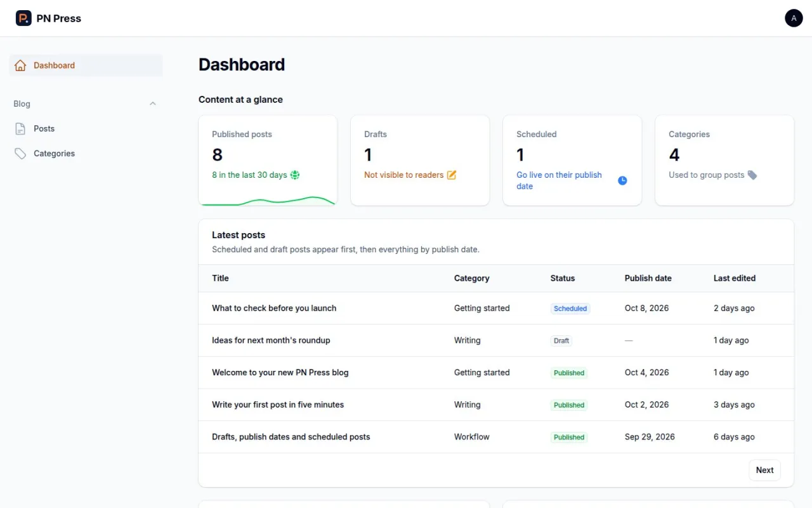Screen dimensions: 812x508
Task: Click the Latest posts heading
Action: coord(239,235)
